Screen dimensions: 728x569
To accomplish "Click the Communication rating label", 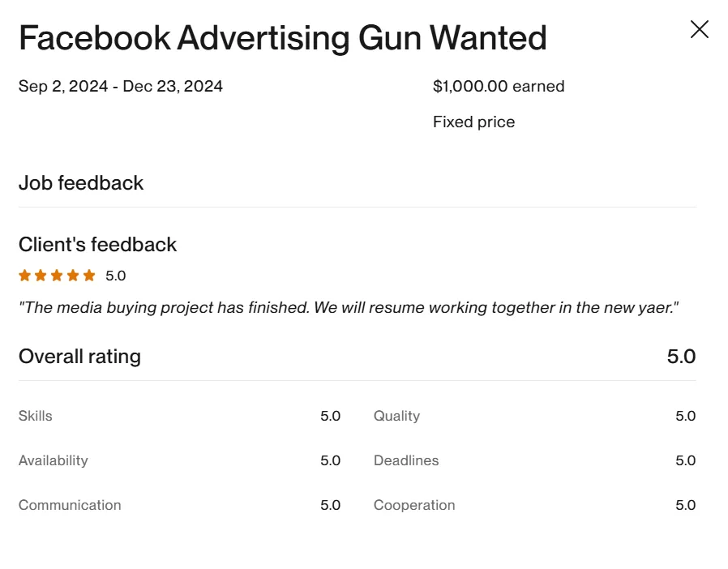I will click(x=70, y=505).
